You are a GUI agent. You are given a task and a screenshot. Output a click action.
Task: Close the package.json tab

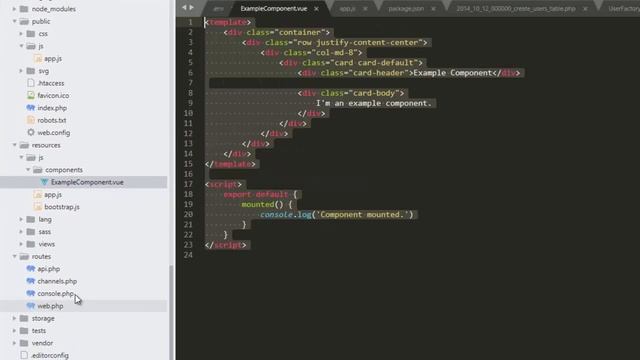coord(433,9)
